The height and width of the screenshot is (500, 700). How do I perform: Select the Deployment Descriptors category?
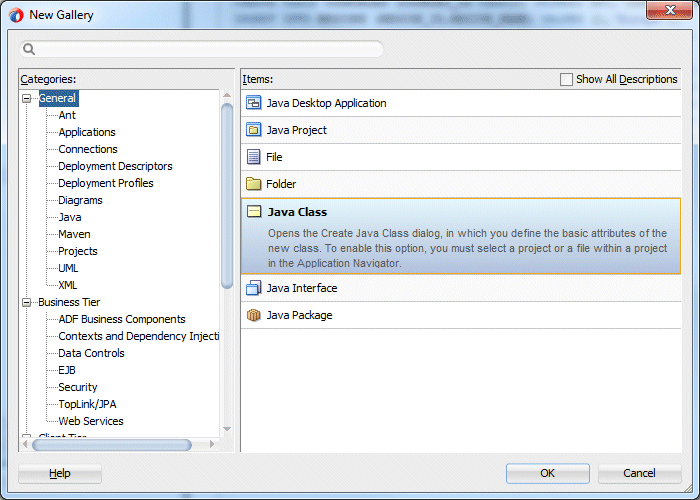coord(115,166)
